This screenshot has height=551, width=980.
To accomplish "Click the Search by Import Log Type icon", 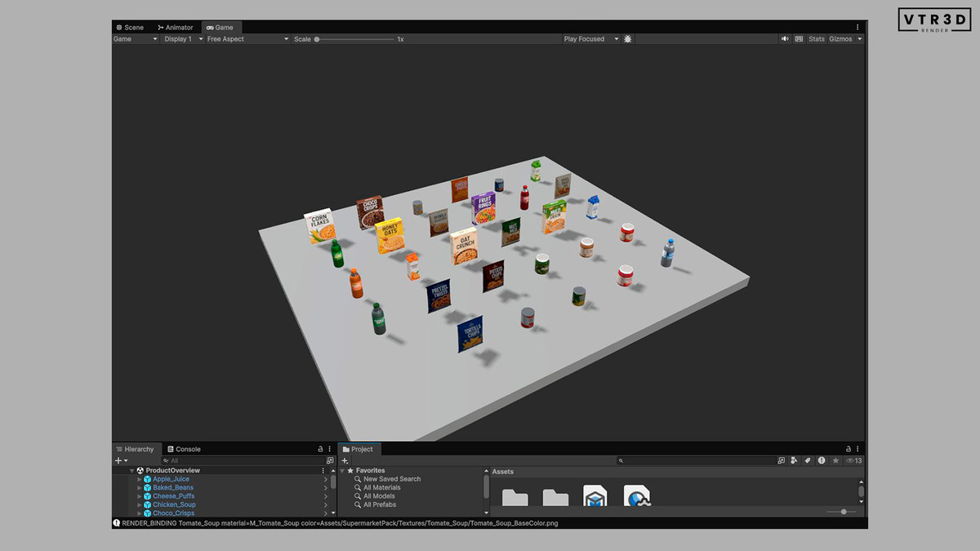I will pos(822,460).
